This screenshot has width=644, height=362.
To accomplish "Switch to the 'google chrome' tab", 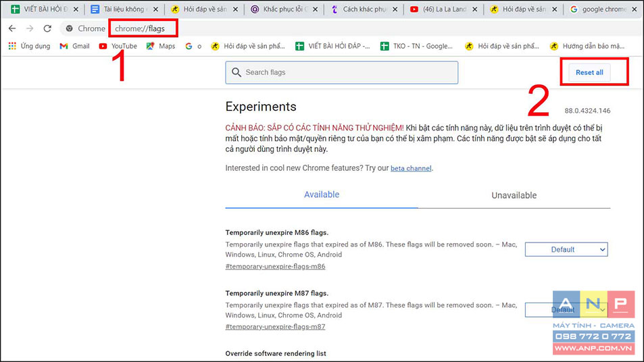I will (603, 9).
